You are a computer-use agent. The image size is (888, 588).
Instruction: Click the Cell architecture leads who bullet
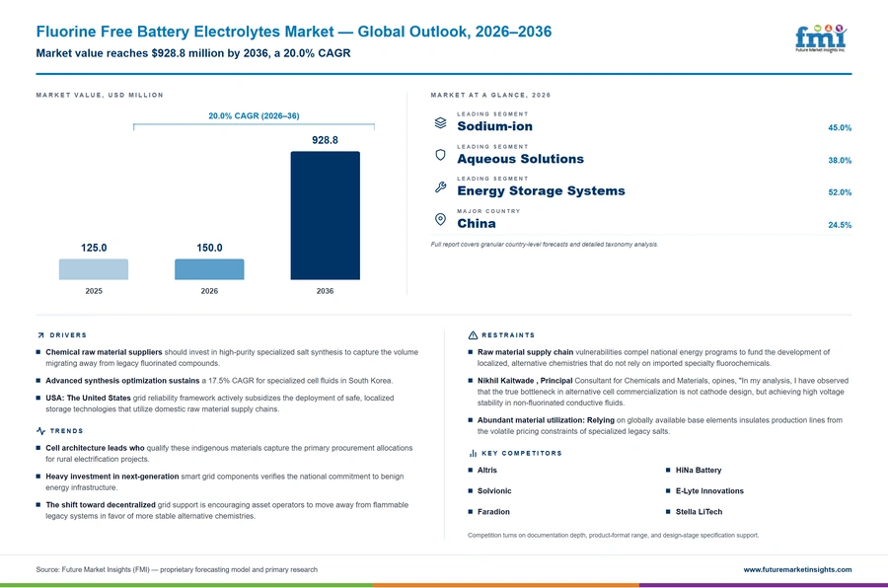click(224, 454)
